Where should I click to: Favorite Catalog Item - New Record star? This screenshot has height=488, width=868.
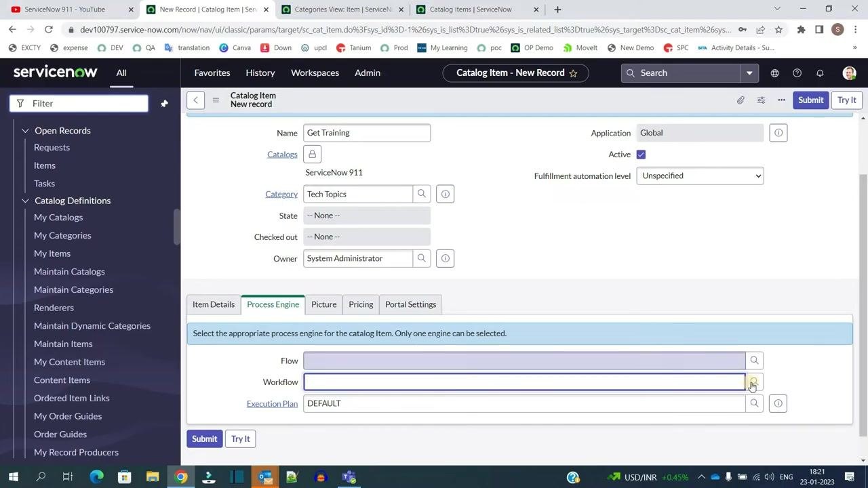(573, 73)
